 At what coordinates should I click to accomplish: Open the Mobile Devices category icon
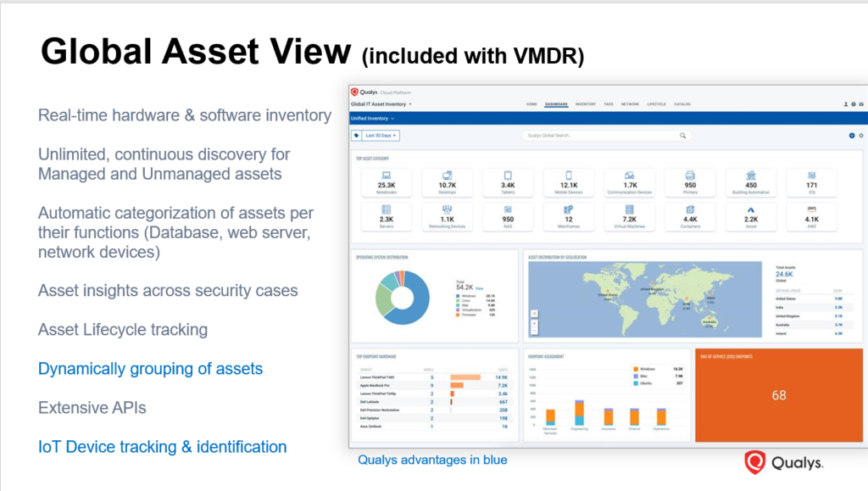(569, 176)
